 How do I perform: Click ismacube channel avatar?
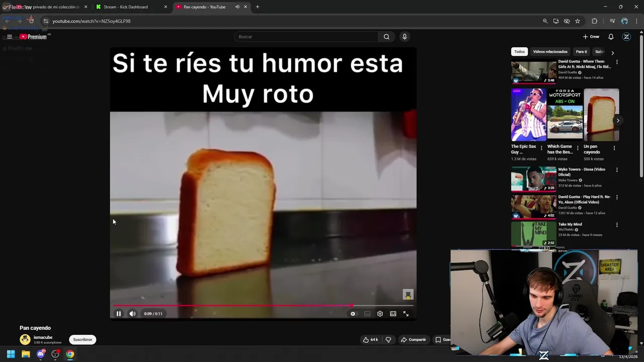[x=25, y=339]
